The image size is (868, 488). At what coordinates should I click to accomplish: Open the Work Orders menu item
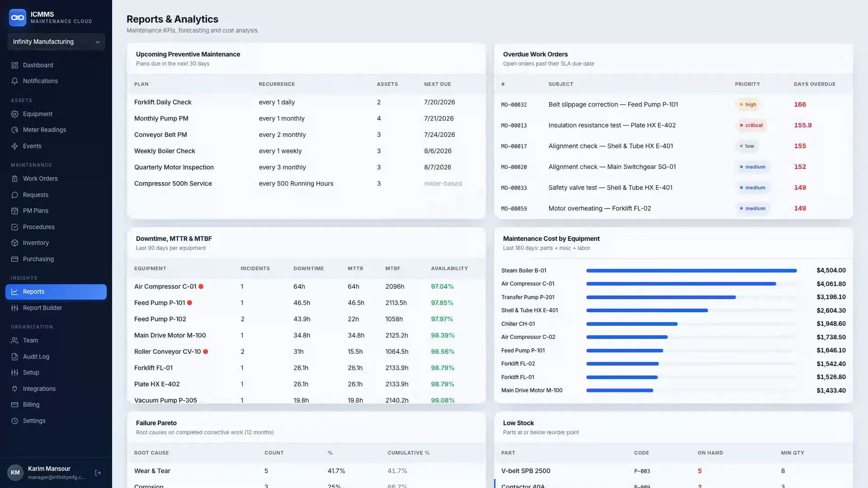[56, 178]
